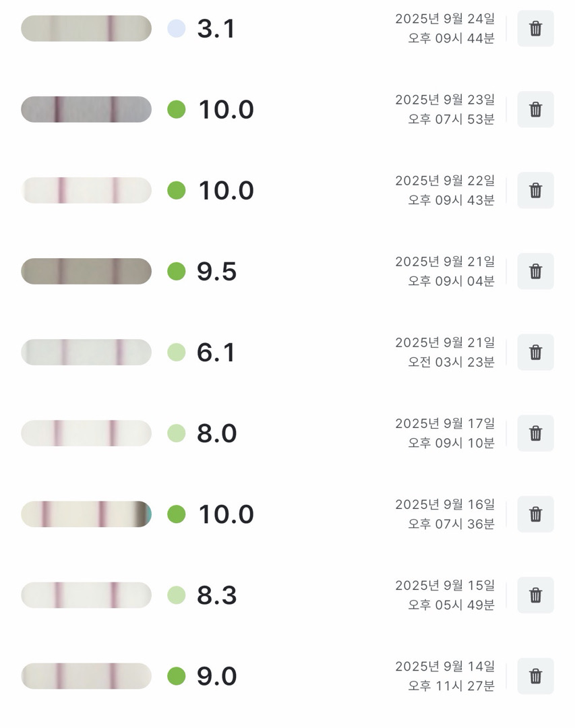The image size is (575, 728).
Task: Open test strip image for September 22
Action: click(x=86, y=191)
